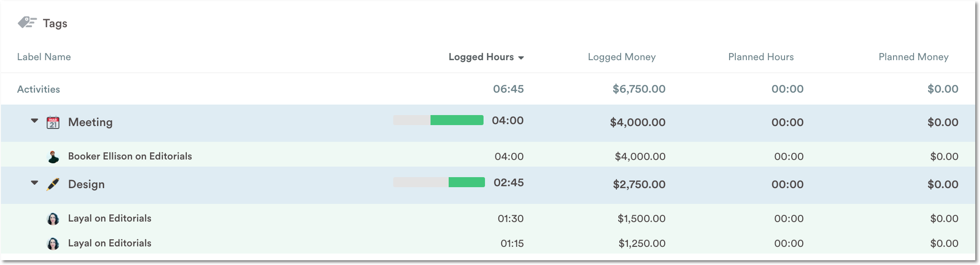The height and width of the screenshot is (265, 980).
Task: Select the Design tag row label
Action: click(x=86, y=184)
